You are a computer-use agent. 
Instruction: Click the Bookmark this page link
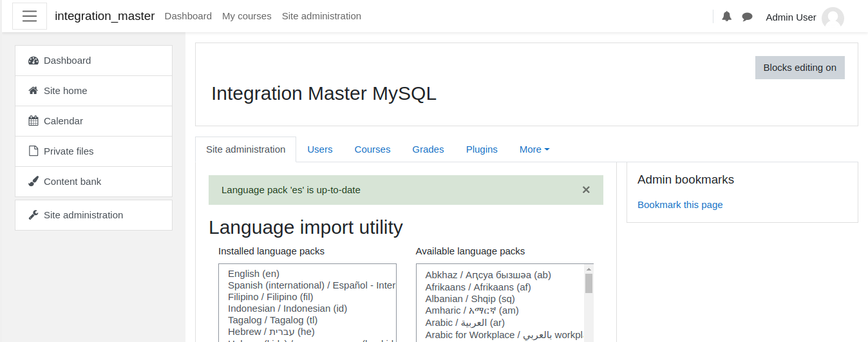coord(680,205)
